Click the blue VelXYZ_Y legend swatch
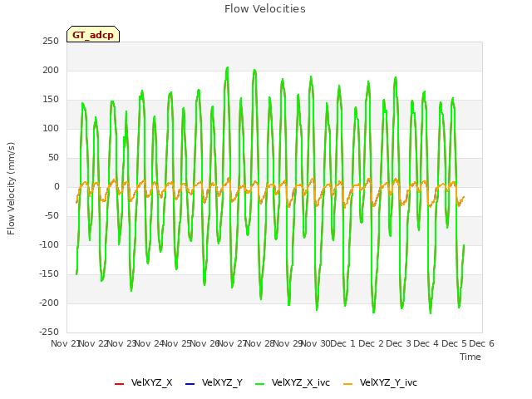532x399 pixels. (x=190, y=384)
